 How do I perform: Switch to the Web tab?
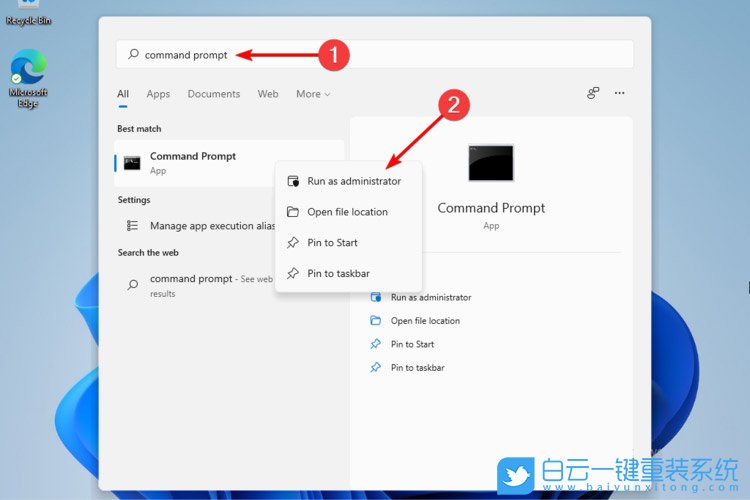[x=268, y=94]
